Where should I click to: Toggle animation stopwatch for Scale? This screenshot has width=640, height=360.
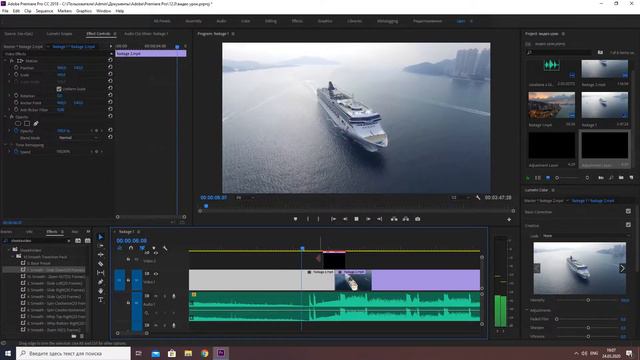point(16,75)
